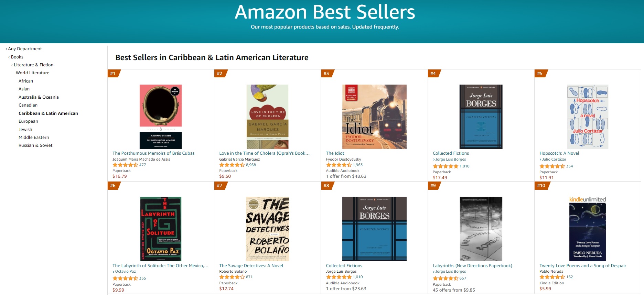This screenshot has height=295, width=644.
Task: Click Love in the Time of Cholera cover
Action: tap(267, 117)
